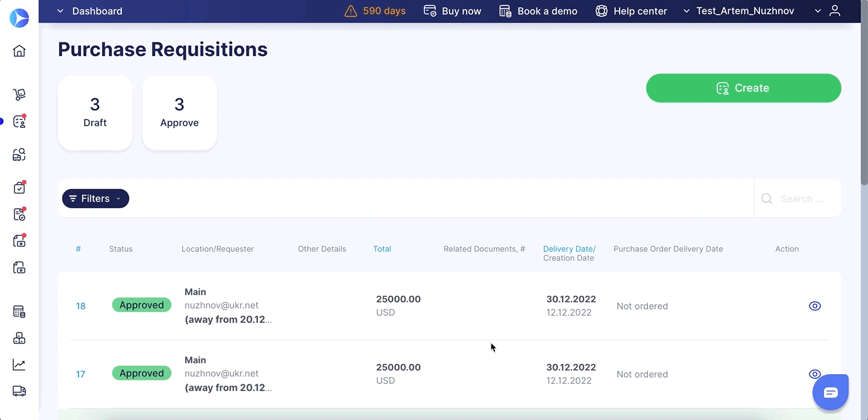Image resolution: width=868 pixels, height=420 pixels.
Task: Open the truck-with-magnifier sidebar icon
Action: pyautogui.click(x=19, y=155)
